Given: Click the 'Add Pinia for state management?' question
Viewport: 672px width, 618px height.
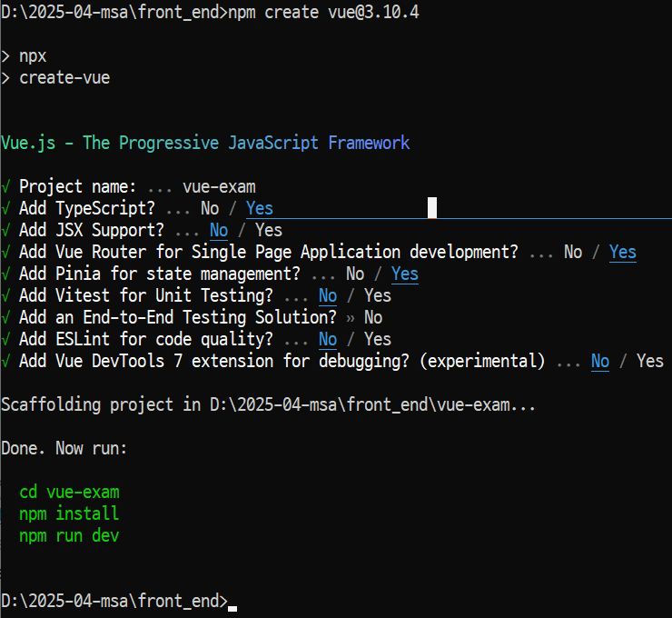Looking at the screenshot, I should [160, 274].
